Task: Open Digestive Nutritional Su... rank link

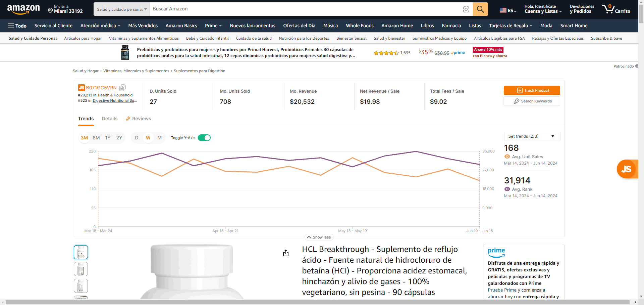Action: (x=115, y=101)
